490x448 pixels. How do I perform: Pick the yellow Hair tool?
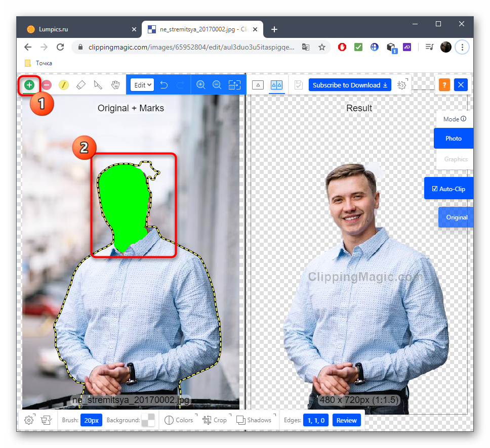click(63, 85)
